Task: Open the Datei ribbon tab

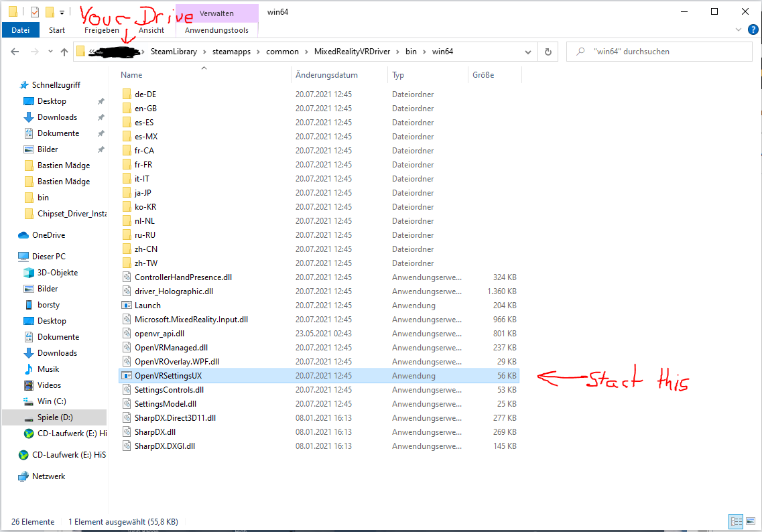Action: (20, 30)
